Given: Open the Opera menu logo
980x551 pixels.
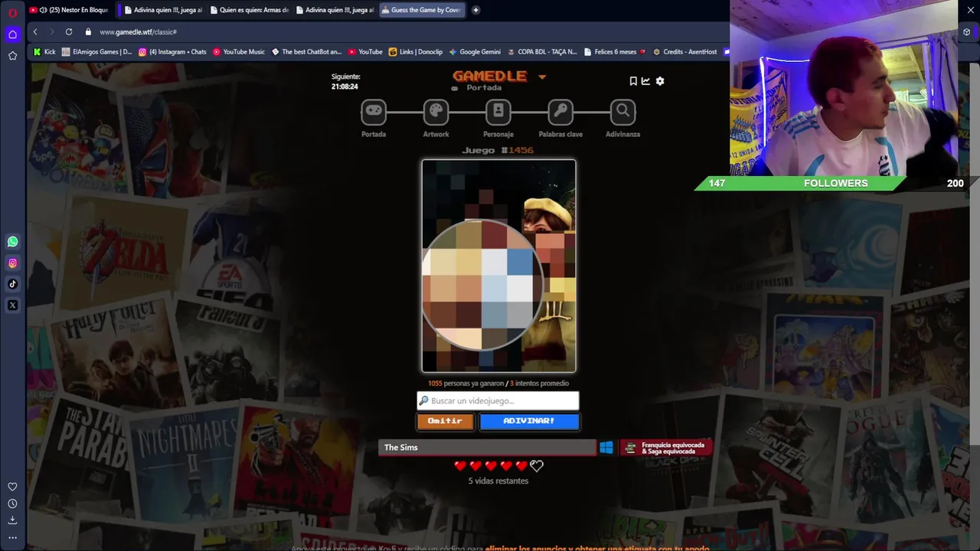Looking at the screenshot, I should coord(12,12).
